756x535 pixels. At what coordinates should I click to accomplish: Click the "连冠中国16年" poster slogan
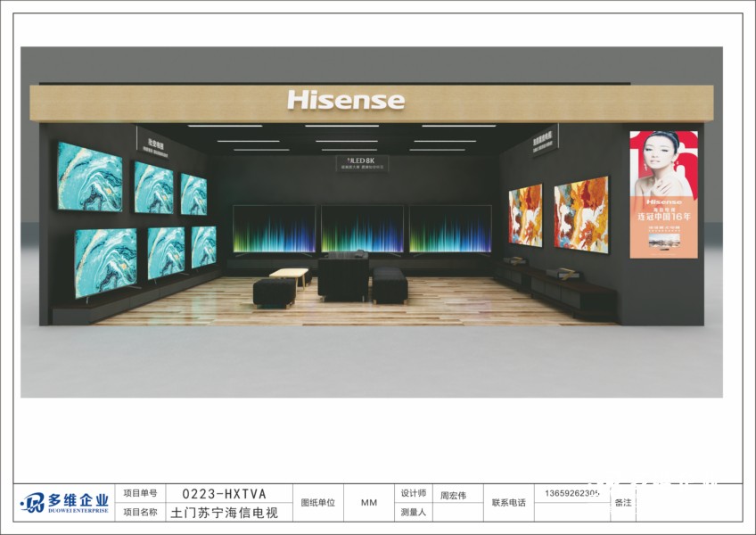(664, 217)
